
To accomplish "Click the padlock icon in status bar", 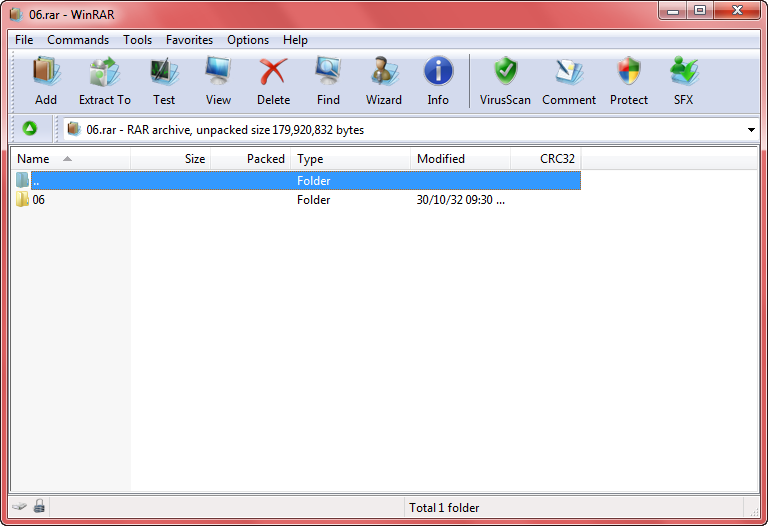I will click(39, 506).
